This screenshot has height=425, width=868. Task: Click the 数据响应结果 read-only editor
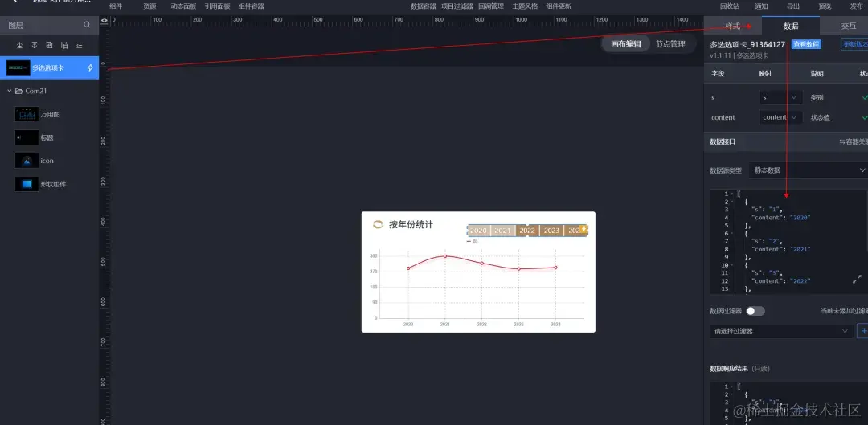789,403
